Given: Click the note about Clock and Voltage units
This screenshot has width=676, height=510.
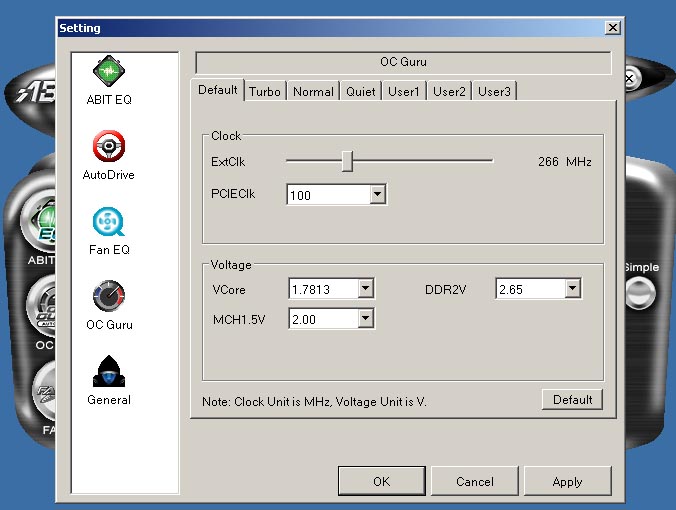Looking at the screenshot, I should (314, 402).
